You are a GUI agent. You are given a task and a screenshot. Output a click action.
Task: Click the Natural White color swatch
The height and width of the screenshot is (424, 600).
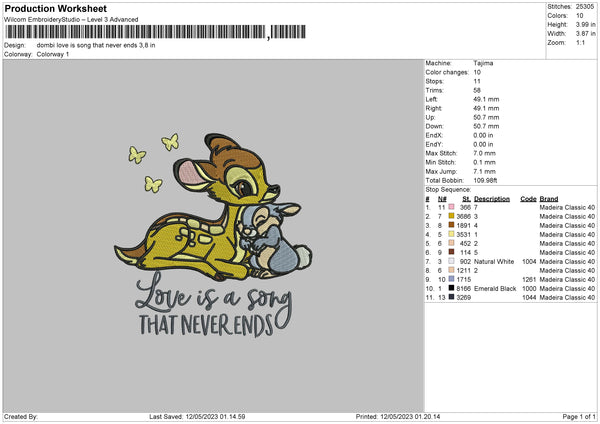[x=451, y=261]
